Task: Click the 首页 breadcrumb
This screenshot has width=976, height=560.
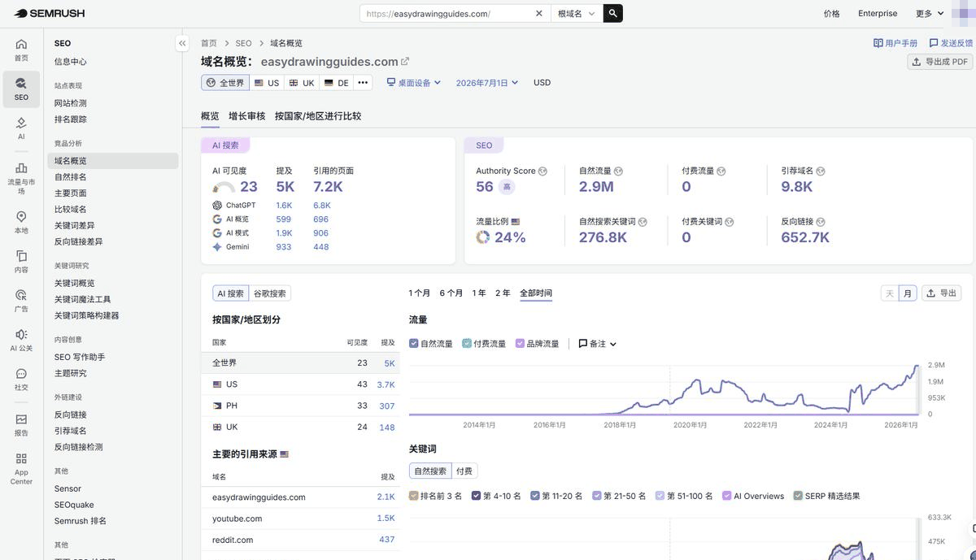Action: click(x=209, y=43)
